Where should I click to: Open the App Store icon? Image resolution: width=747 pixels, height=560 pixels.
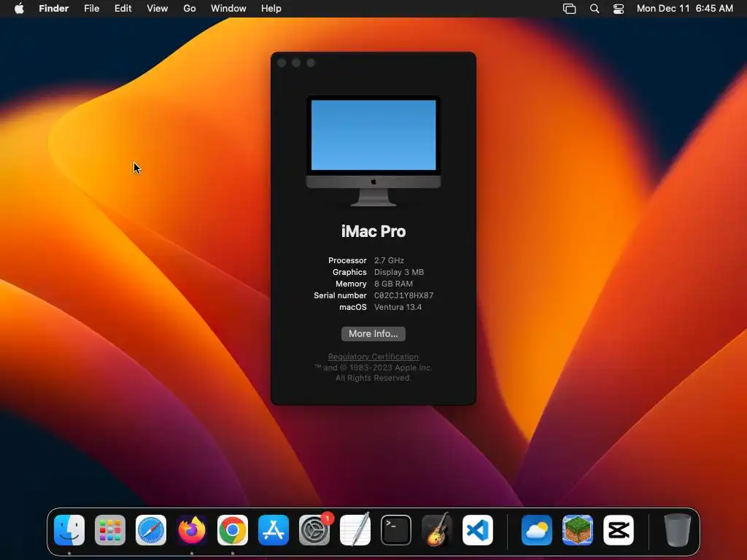coord(274,529)
